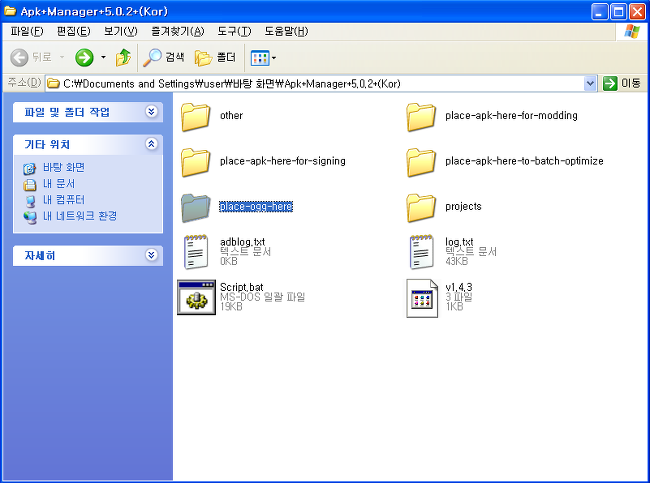Click the window title bar folder icon
Image resolution: width=650 pixels, height=483 pixels.
(10, 11)
